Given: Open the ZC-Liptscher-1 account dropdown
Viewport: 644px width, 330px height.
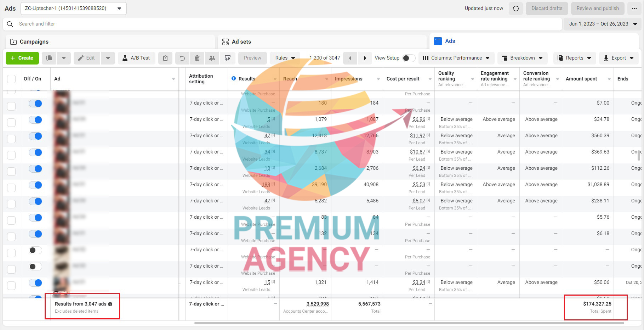Looking at the screenshot, I should tap(74, 9).
